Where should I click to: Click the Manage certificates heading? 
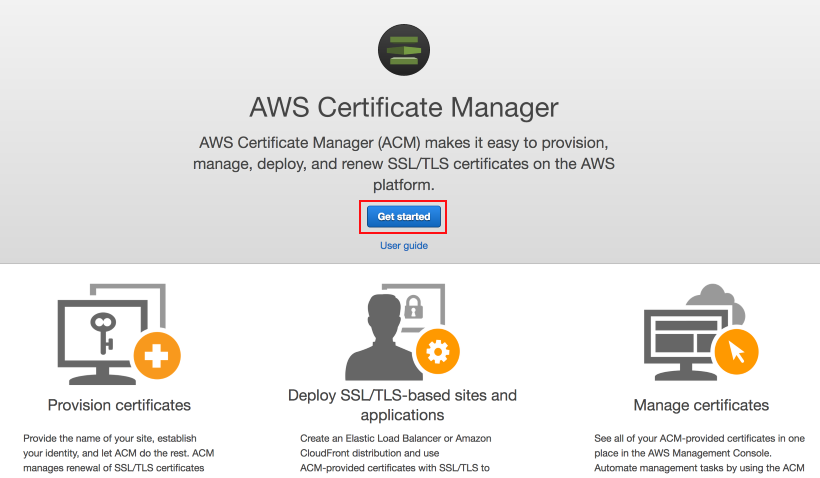701,405
